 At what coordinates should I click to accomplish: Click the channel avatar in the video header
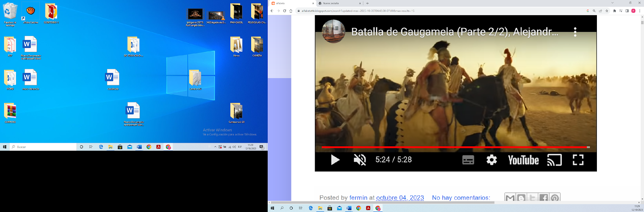coord(333,31)
